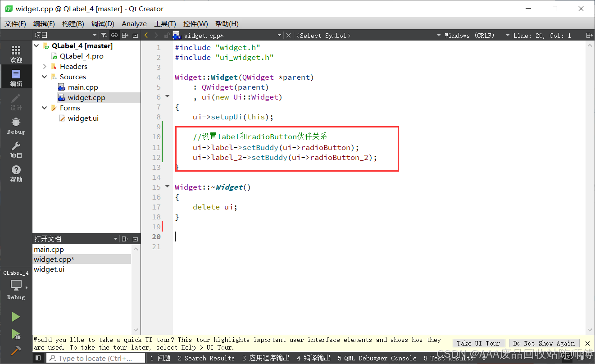The height and width of the screenshot is (364, 595).
Task: Go forward using the gray arrow
Action: point(156,35)
